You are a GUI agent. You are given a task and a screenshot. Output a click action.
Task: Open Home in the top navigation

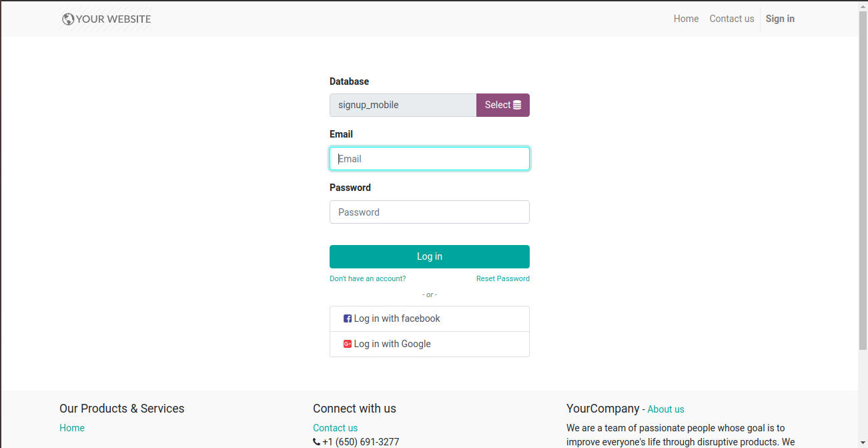pos(686,19)
